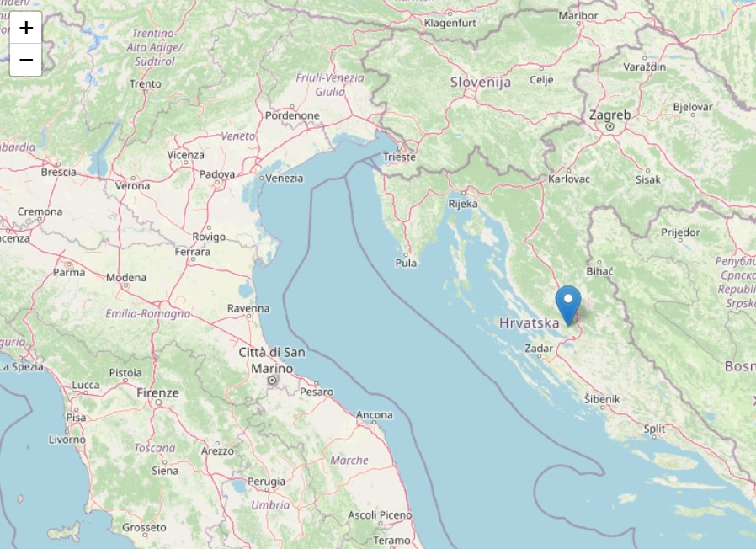
Task: Click the blue location marker pin
Action: point(568,306)
